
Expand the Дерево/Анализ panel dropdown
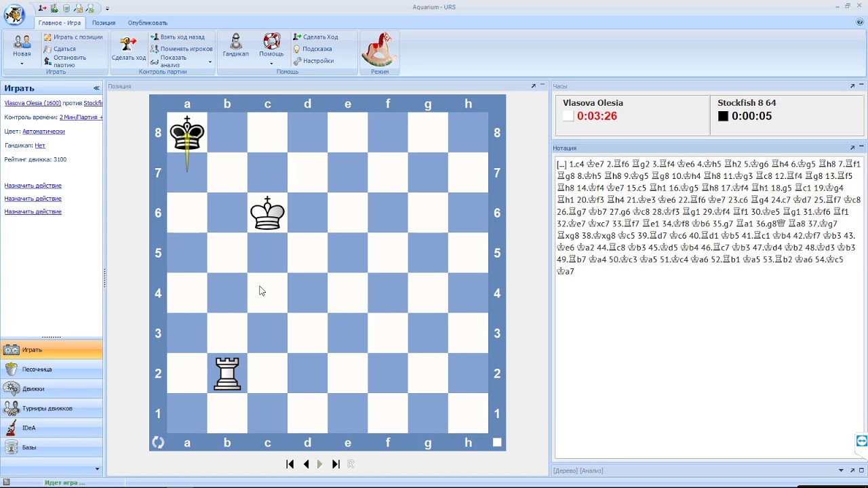pyautogui.click(x=842, y=470)
